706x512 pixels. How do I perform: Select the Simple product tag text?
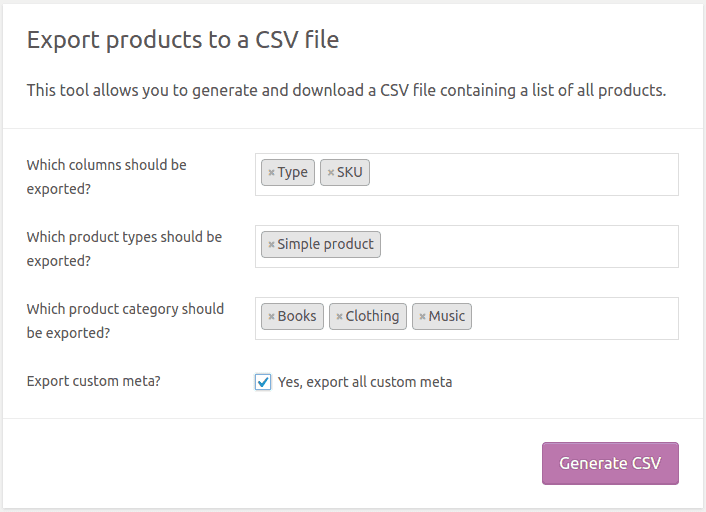pos(326,245)
